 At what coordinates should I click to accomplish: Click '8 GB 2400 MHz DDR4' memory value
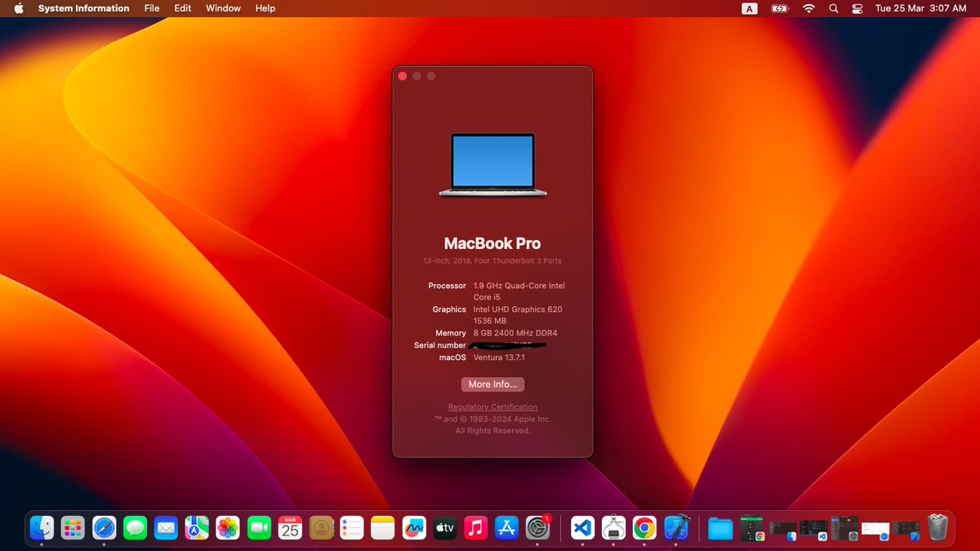[x=515, y=333]
